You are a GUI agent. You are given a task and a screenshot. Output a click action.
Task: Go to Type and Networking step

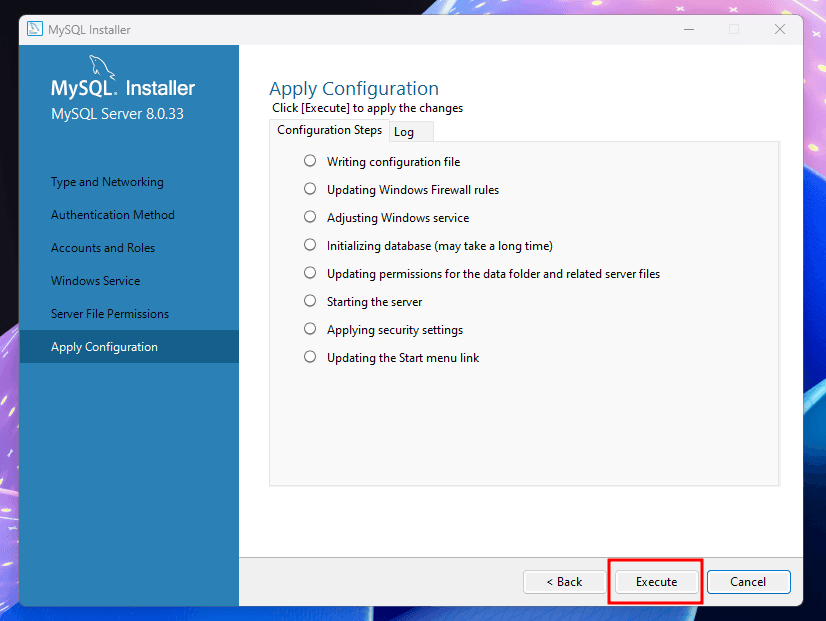pos(107,182)
